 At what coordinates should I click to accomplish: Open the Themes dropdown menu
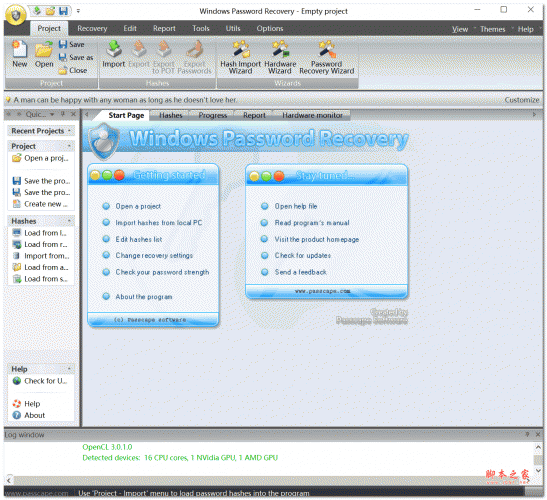492,29
